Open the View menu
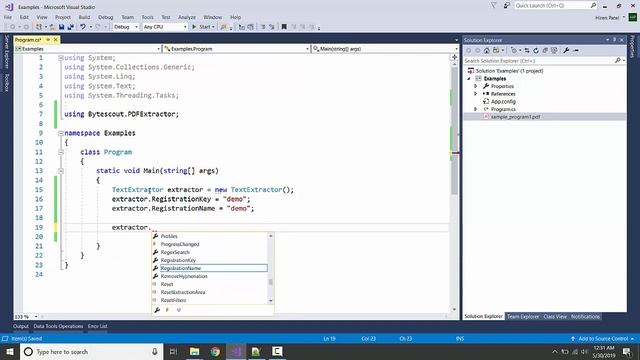 pos(42,17)
